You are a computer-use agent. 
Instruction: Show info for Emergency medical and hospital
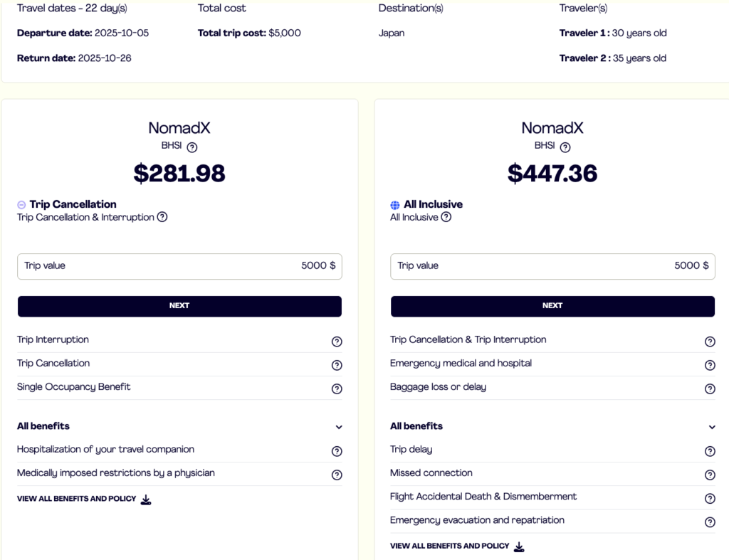(x=710, y=365)
